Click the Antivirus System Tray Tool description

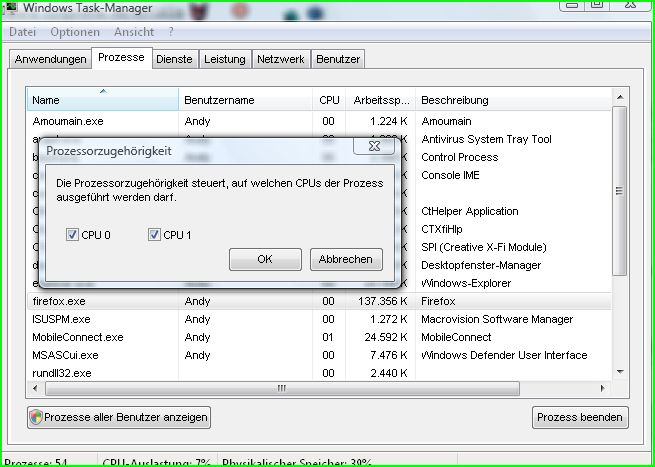pyautogui.click(x=487, y=139)
